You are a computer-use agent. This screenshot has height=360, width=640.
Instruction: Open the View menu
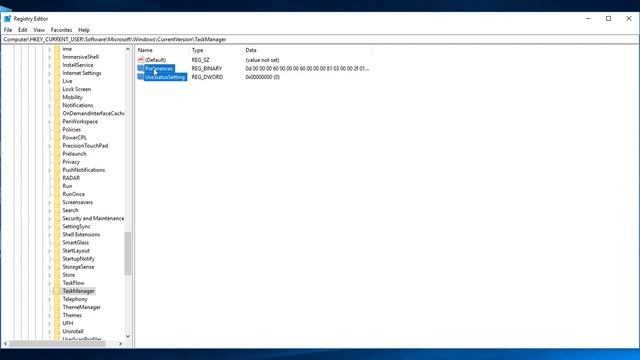tap(39, 30)
